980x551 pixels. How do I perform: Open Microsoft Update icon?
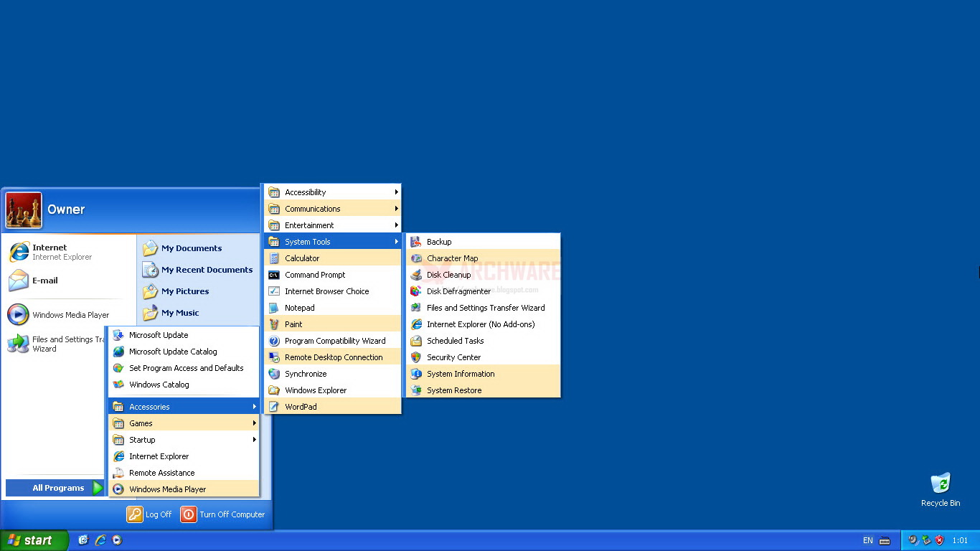[x=118, y=335]
